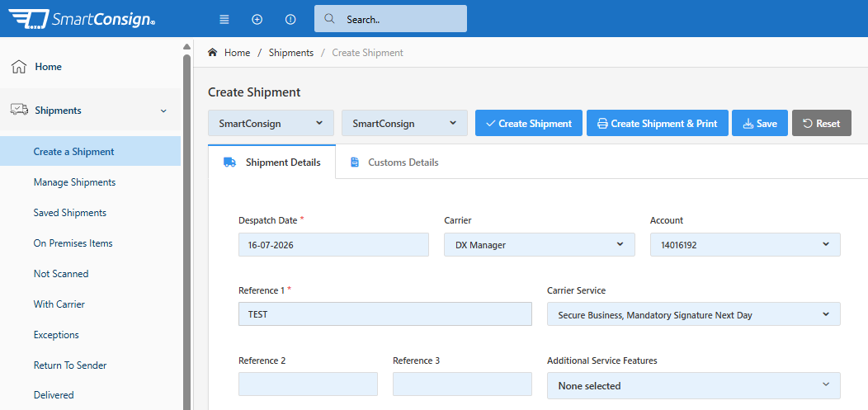This screenshot has width=868, height=410.
Task: Open the Carrier Service dropdown
Action: tap(694, 313)
